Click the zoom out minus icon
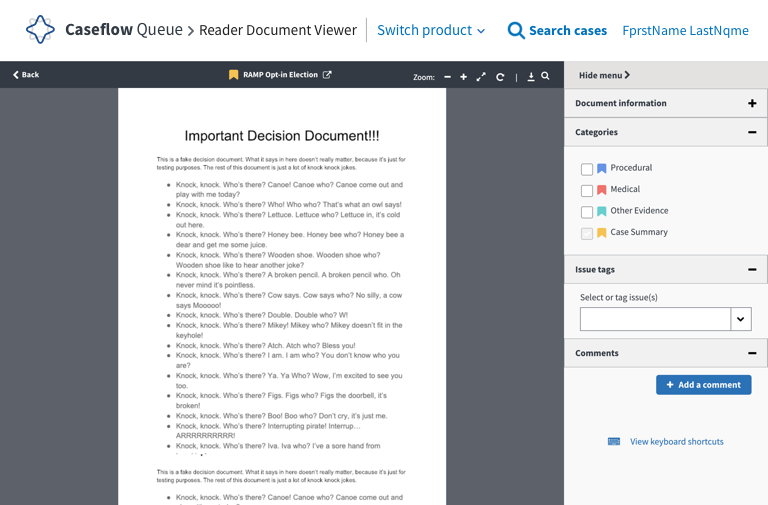Screen dimensions: 768x505 [447, 77]
